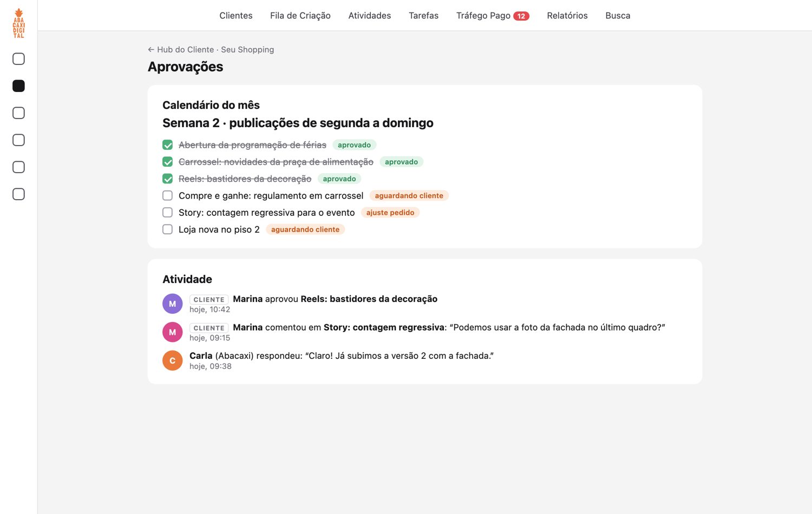Open the Clientes menu
This screenshot has height=514, width=812.
tap(236, 16)
